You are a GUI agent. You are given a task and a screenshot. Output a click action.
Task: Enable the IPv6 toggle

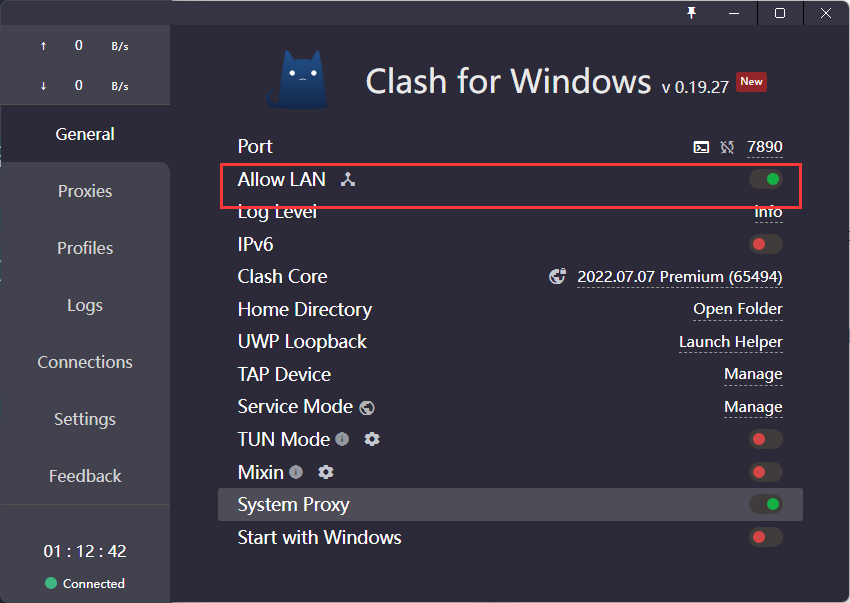766,244
